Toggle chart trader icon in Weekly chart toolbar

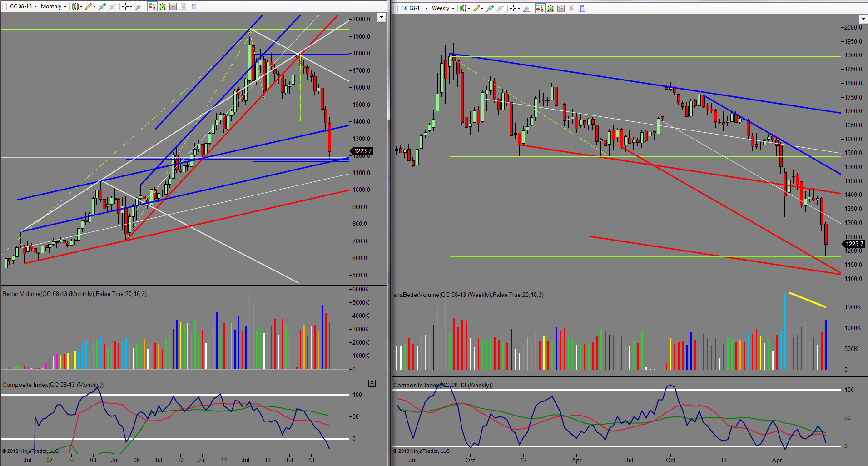[x=540, y=8]
